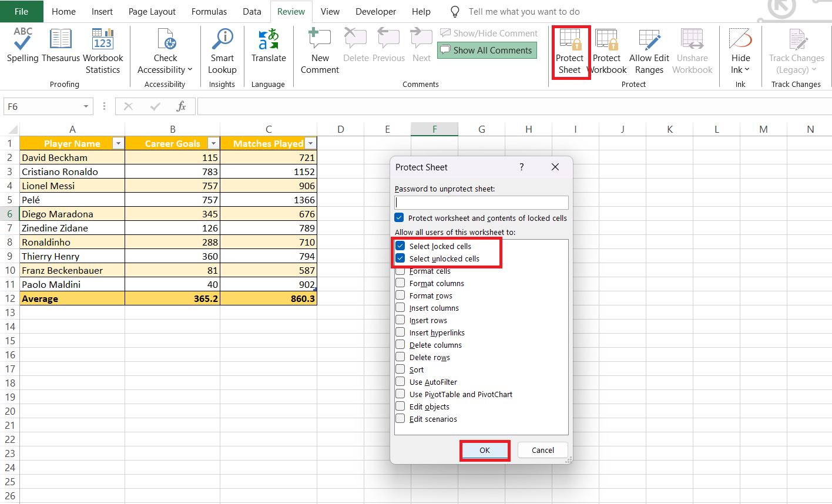Click the formula bar cancel X icon

[x=128, y=106]
